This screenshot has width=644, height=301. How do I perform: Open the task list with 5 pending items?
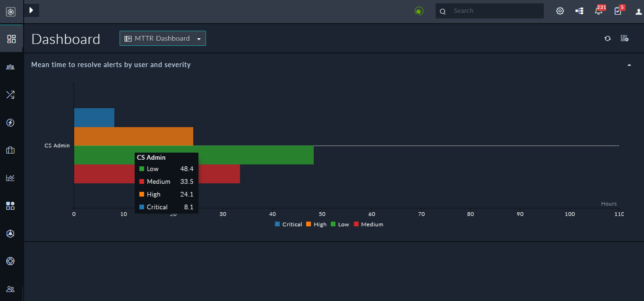(618, 10)
